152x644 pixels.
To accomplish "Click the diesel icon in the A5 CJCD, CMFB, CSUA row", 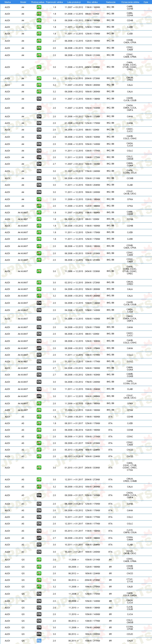I will pyautogui.click(x=39, y=531).
